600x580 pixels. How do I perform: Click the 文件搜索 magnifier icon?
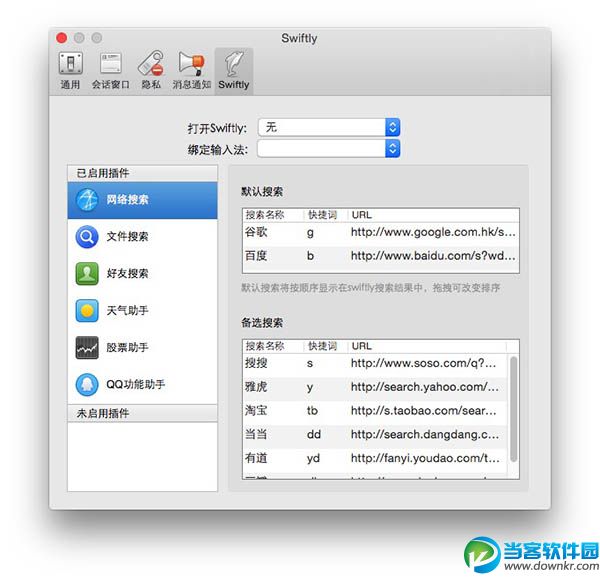point(87,237)
